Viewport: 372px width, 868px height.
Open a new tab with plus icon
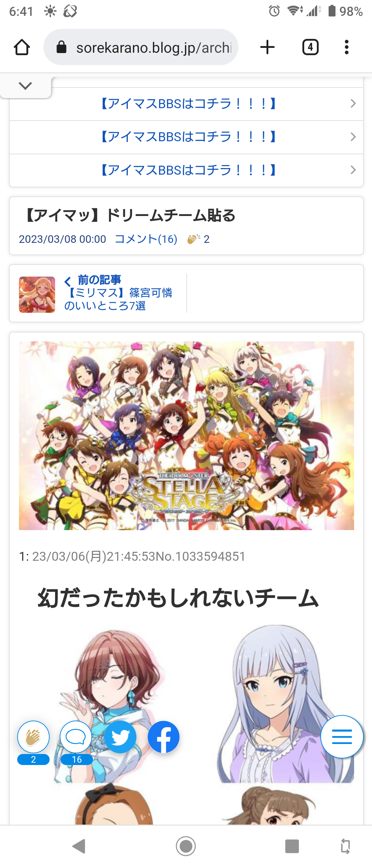[267, 47]
